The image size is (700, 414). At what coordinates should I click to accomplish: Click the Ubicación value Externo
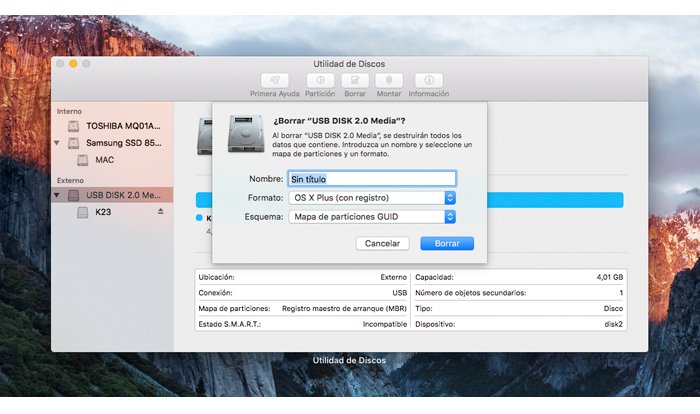[393, 277]
